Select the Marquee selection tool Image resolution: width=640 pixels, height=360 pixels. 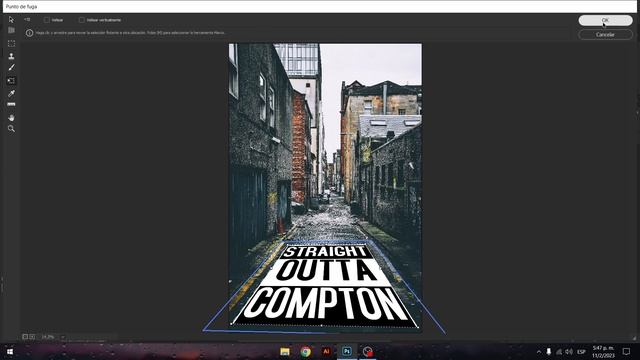coord(11,43)
